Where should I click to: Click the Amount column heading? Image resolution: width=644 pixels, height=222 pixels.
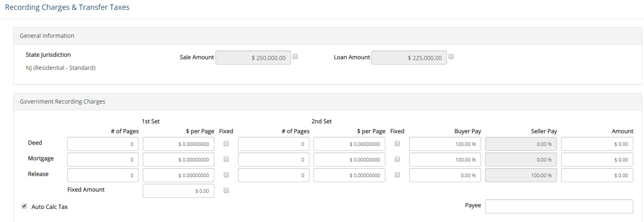coord(623,131)
